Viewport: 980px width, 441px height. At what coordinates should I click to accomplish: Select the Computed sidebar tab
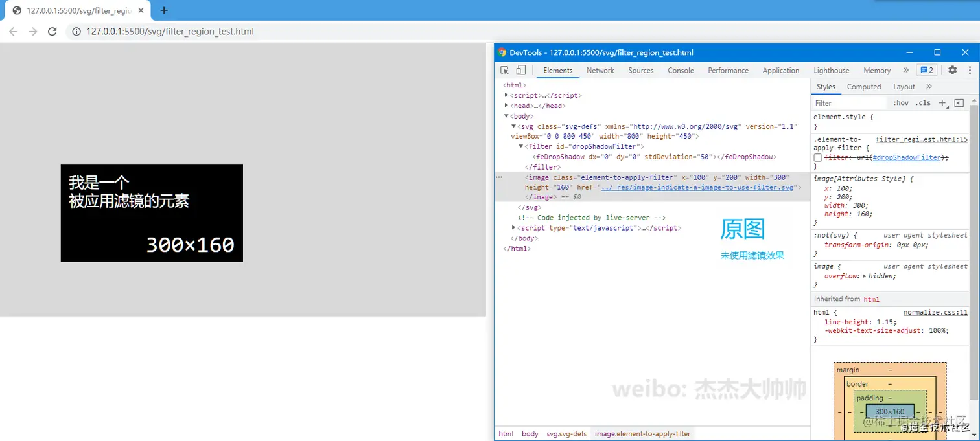864,87
